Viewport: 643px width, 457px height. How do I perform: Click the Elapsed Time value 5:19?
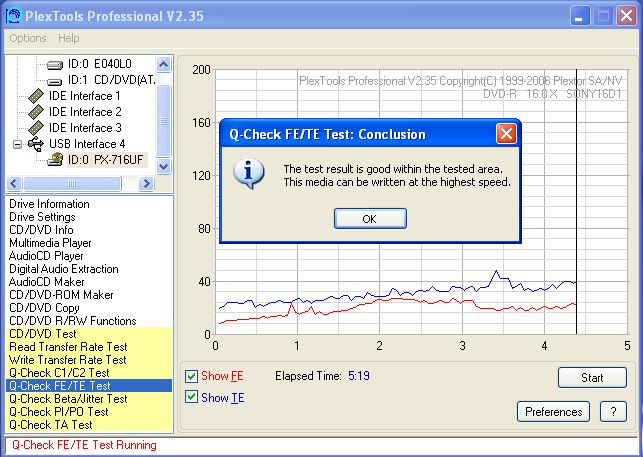tap(359, 376)
